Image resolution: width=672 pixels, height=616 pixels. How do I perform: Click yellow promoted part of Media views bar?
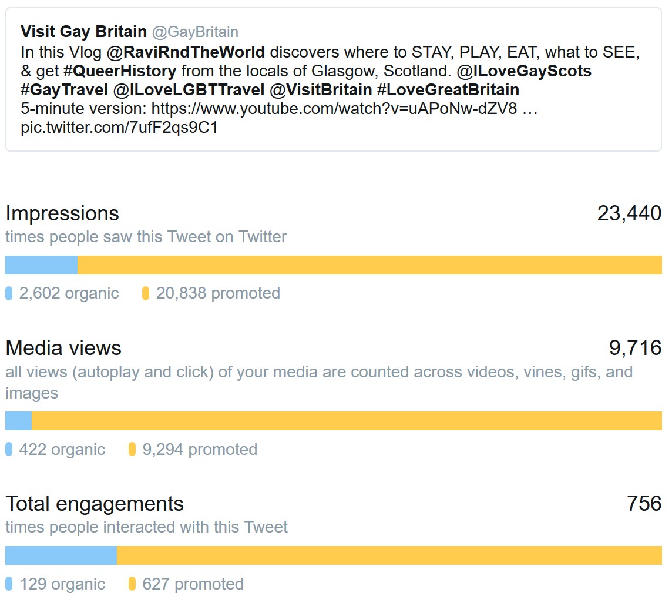pyautogui.click(x=347, y=421)
